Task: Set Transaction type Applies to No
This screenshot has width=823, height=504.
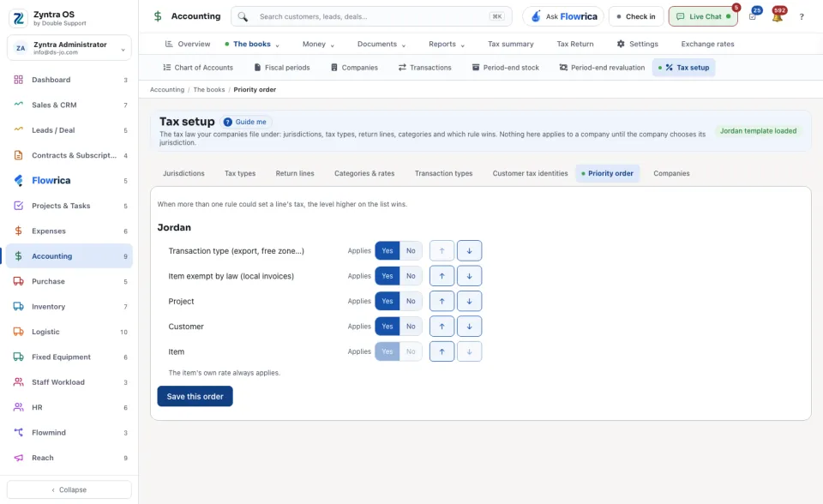Action: pos(411,251)
